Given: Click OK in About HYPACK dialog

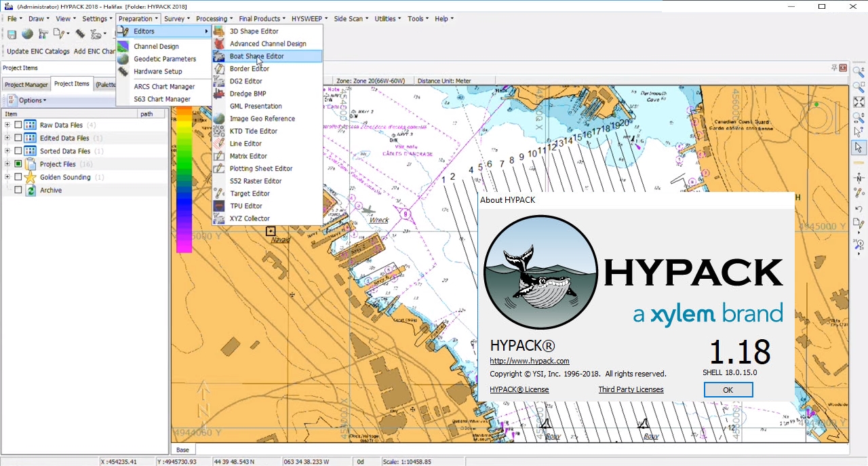Looking at the screenshot, I should [728, 390].
